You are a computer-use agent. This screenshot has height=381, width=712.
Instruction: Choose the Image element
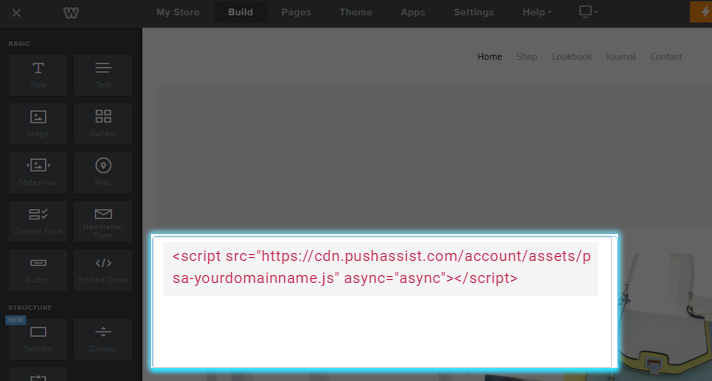[38, 124]
